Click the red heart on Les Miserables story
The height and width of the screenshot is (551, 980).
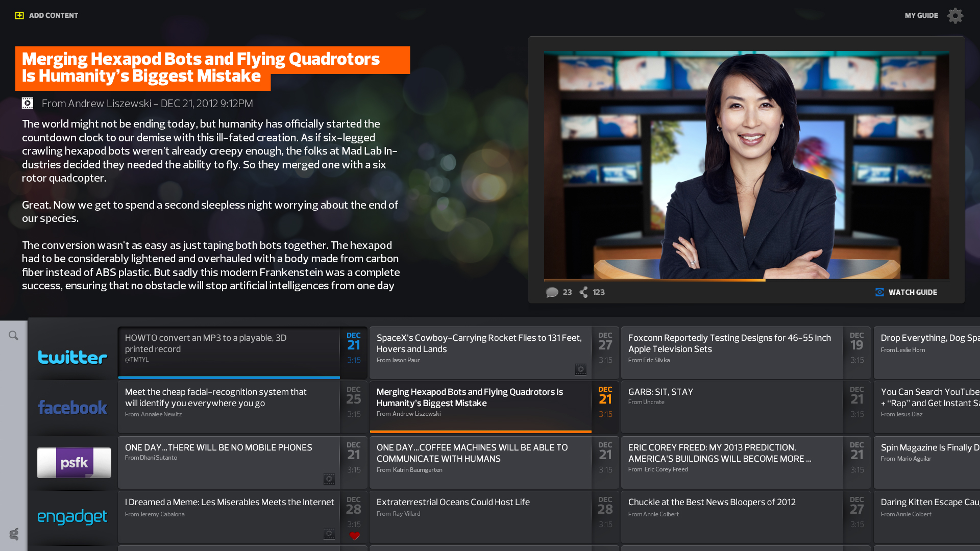pos(354,536)
